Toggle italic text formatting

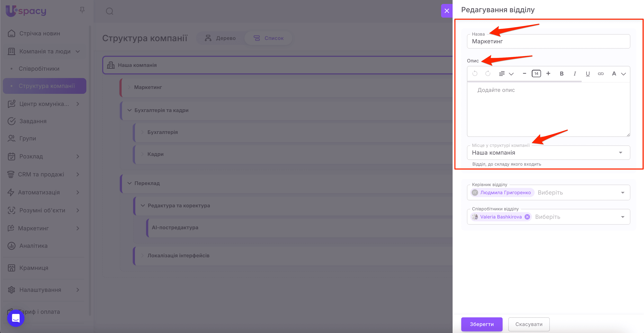pos(575,73)
